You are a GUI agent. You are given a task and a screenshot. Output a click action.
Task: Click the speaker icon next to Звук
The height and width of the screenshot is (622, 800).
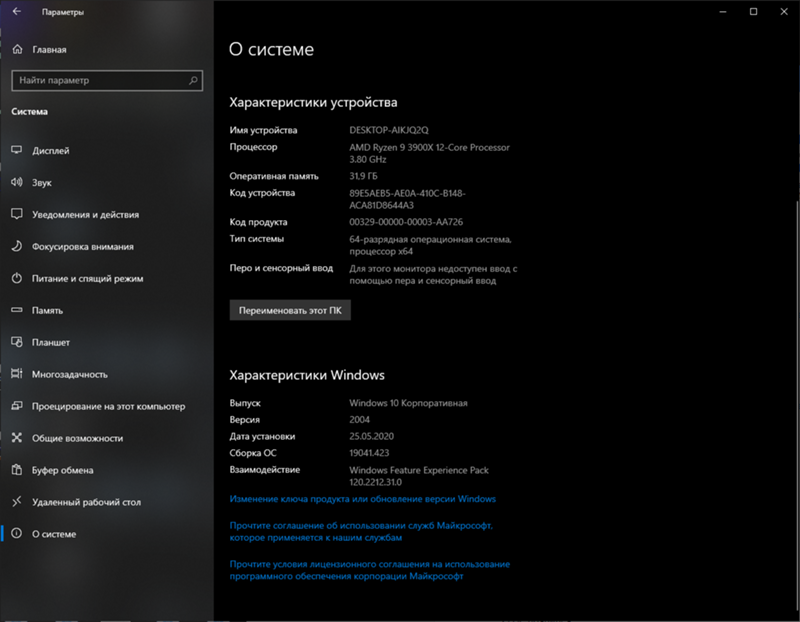(17, 182)
